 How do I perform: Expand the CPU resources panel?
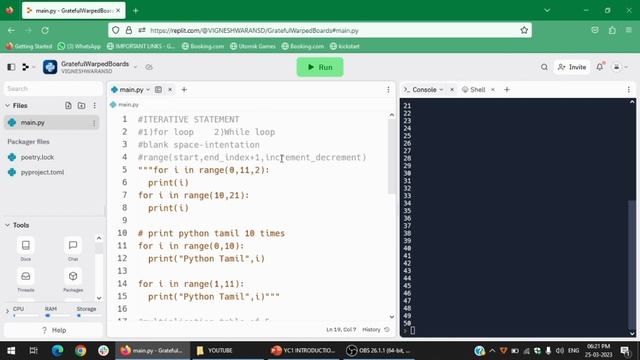pos(7,311)
